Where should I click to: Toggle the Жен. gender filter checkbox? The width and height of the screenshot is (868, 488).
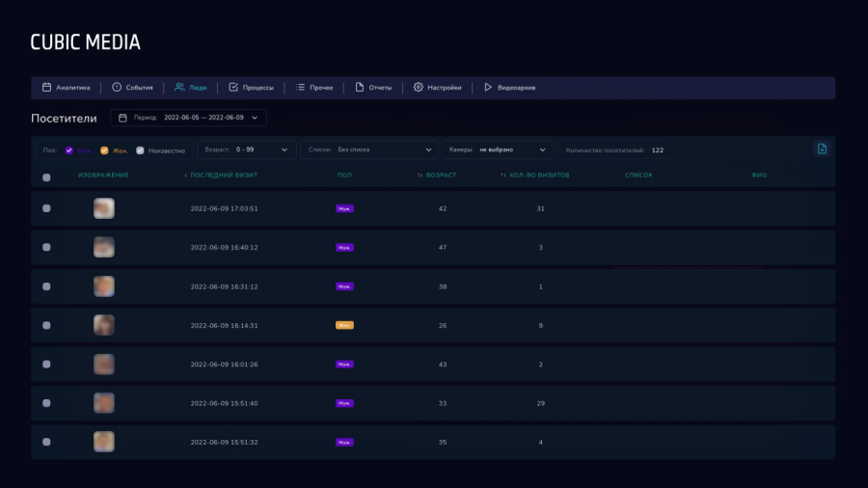[104, 150]
